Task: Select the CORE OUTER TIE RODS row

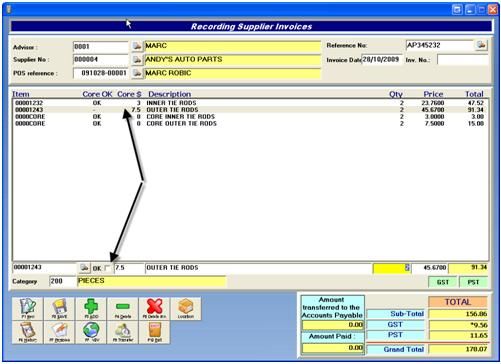Action: pos(251,124)
